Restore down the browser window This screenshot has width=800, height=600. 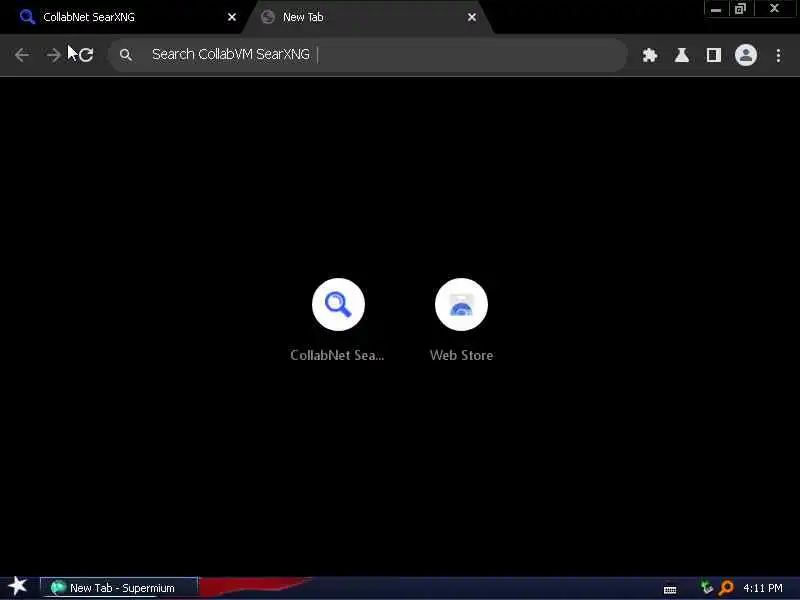[x=740, y=9]
